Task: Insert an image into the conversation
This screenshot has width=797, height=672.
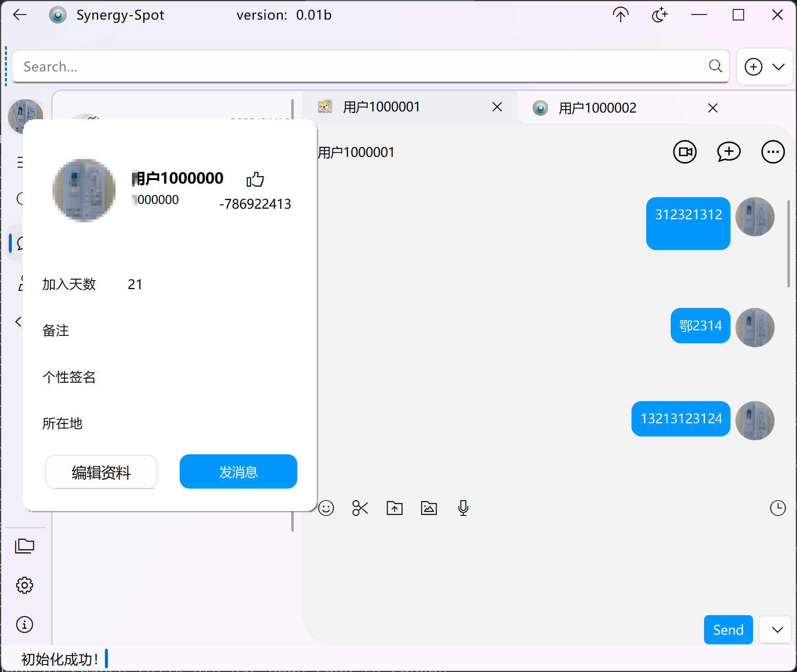Action: tap(429, 508)
